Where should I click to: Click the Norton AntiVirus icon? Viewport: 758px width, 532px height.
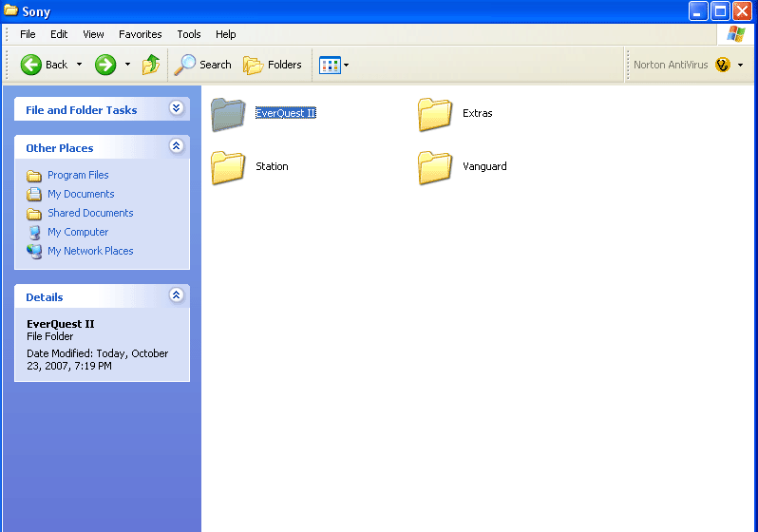point(722,65)
